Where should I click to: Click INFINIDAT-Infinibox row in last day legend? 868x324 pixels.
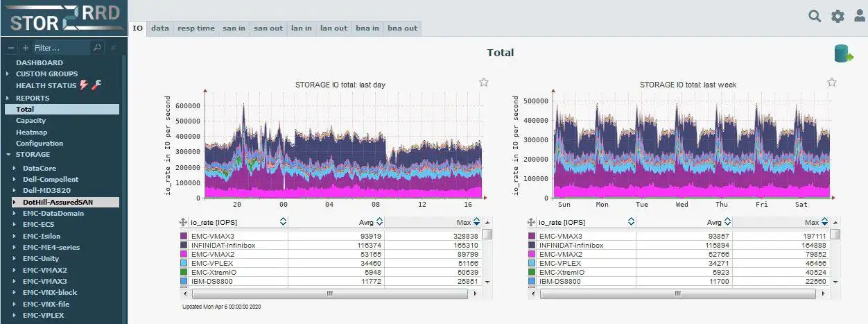tap(330, 246)
